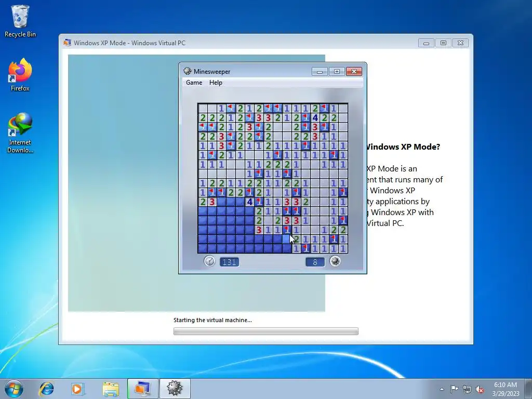This screenshot has width=532, height=399.
Task: Click the Virtual PC startup progress bar
Action: tap(265, 331)
